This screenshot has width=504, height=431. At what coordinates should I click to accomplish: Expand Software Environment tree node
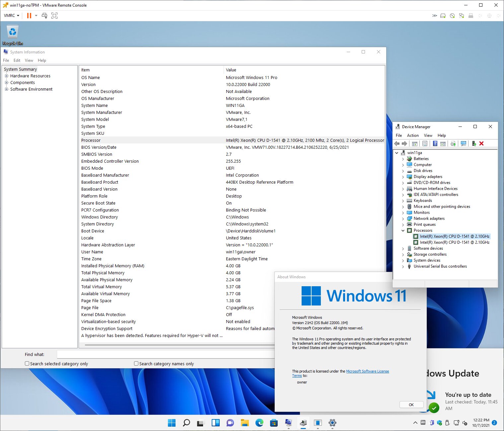[6, 89]
